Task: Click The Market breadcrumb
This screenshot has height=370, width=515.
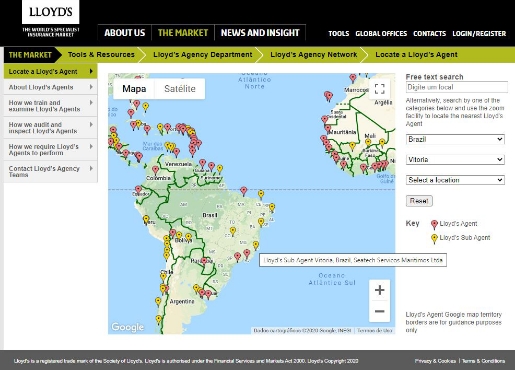Action: (30, 55)
